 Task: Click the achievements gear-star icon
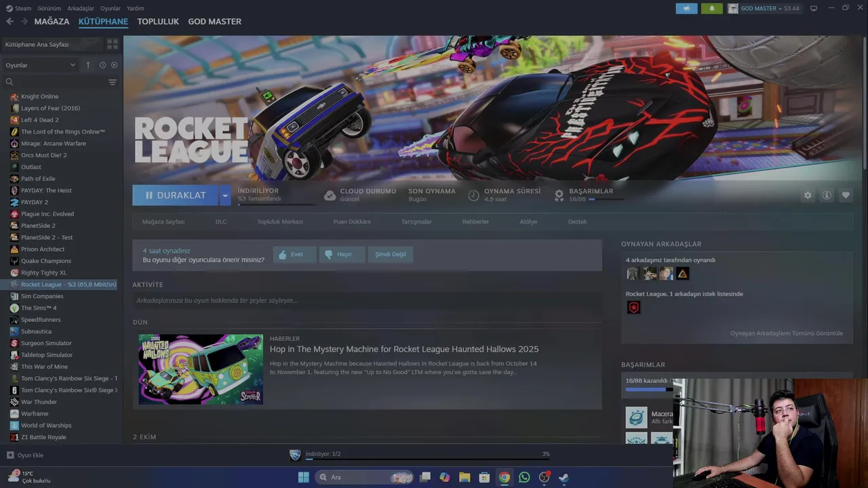(x=559, y=195)
